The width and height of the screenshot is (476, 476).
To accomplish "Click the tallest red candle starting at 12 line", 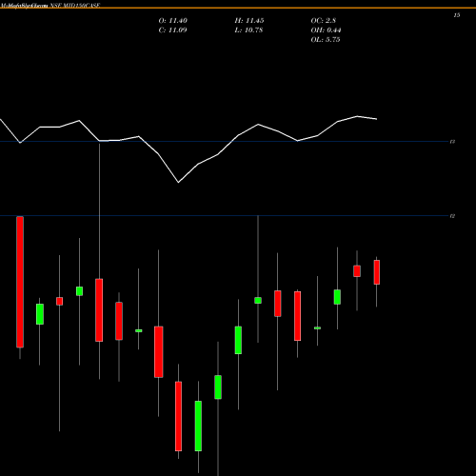I will pos(20,282).
